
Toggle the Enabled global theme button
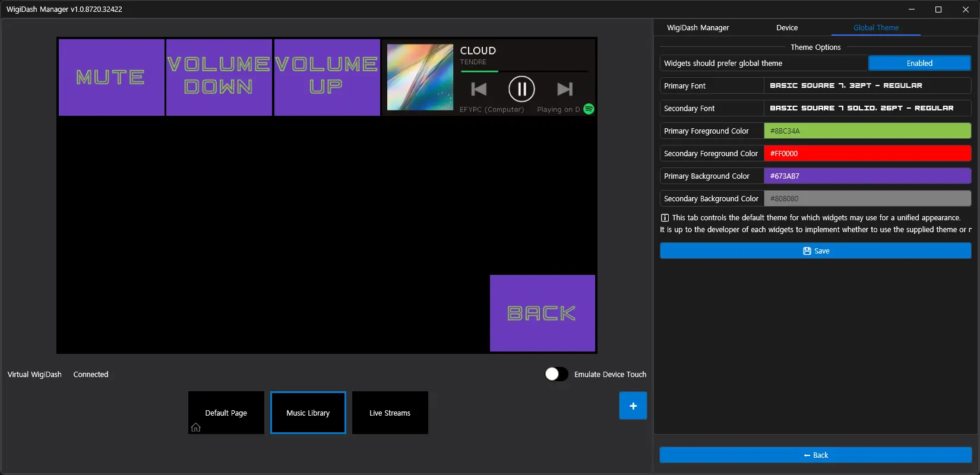tap(919, 64)
